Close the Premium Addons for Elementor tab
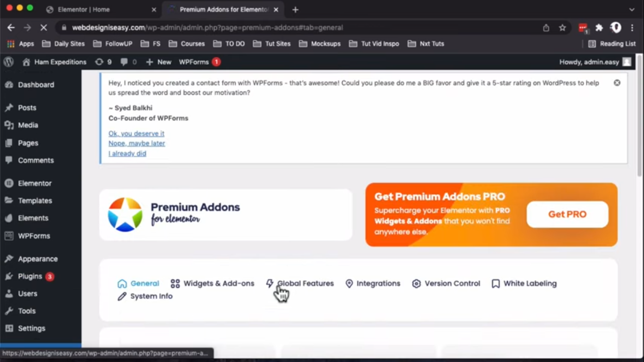644x362 pixels. pos(276,9)
